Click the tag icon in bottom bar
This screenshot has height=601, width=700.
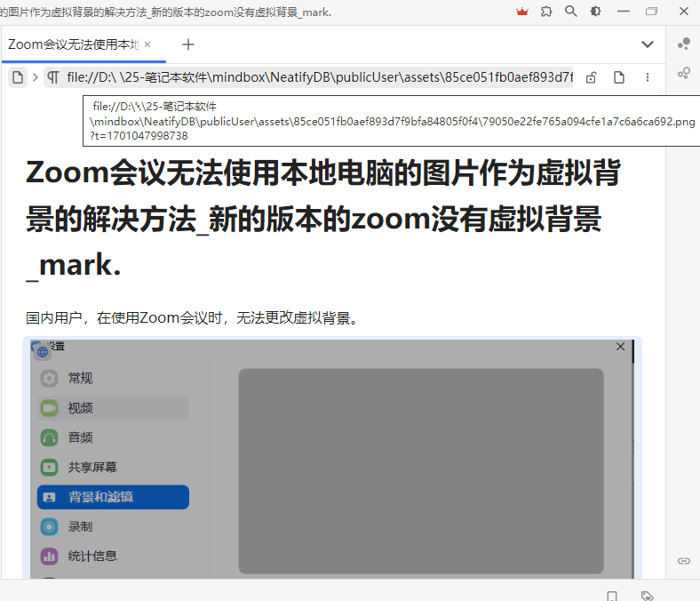click(647, 596)
